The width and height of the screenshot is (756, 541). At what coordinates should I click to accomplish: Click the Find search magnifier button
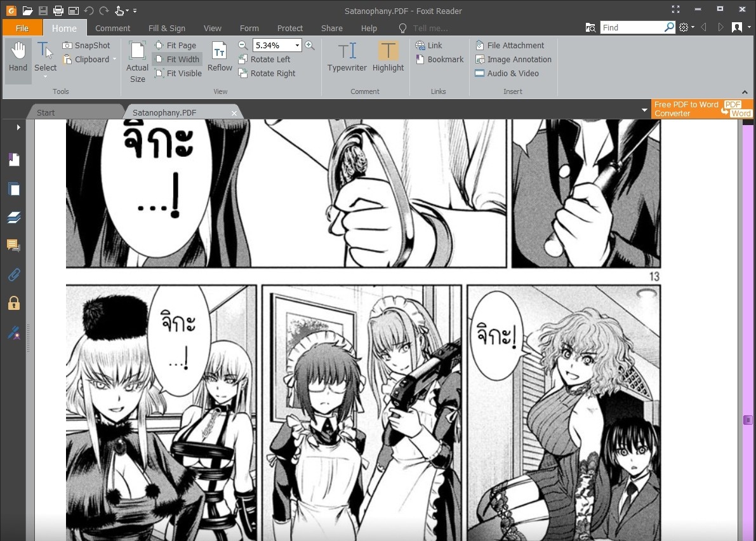669,27
